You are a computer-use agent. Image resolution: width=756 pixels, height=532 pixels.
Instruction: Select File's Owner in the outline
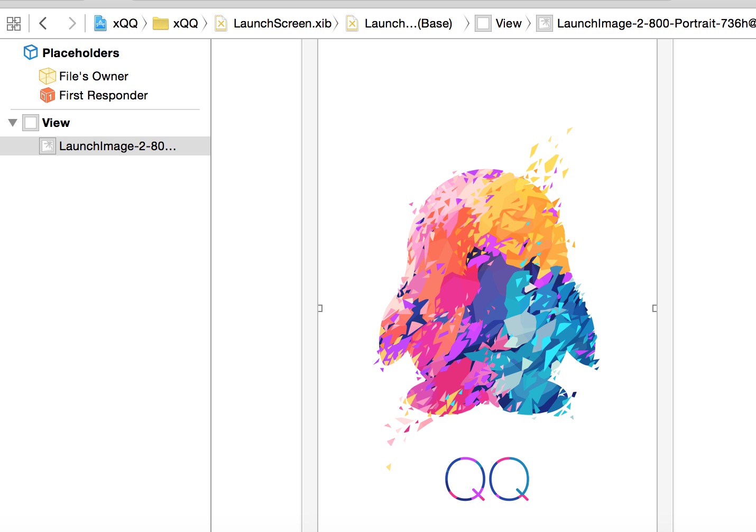coord(94,76)
